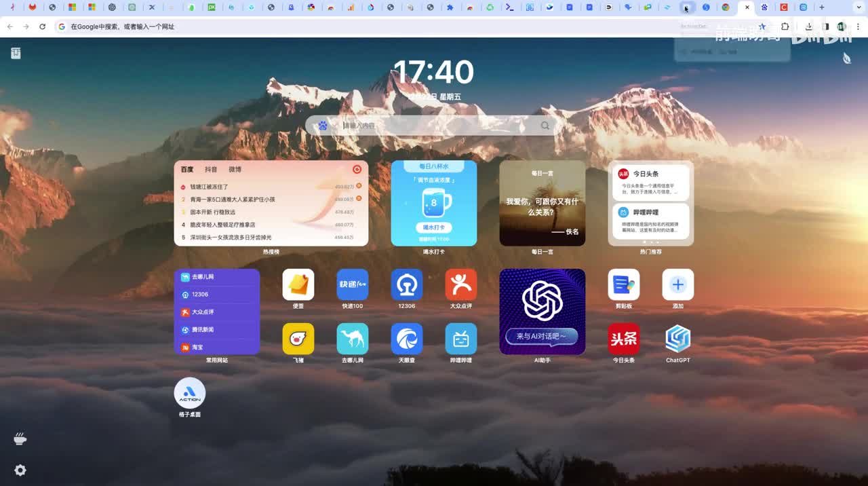Click the Chrome reload page button
Image resolution: width=868 pixels, height=486 pixels.
pyautogui.click(x=42, y=26)
